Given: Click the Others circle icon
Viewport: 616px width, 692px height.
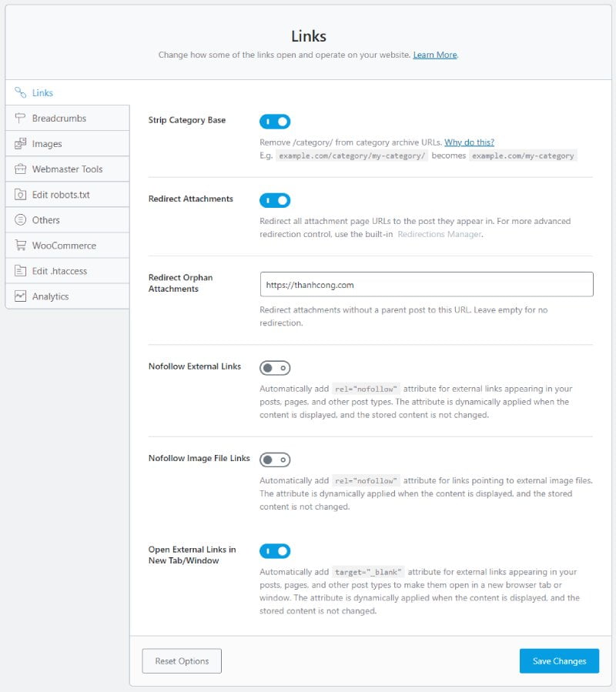Looking at the screenshot, I should 20,220.
